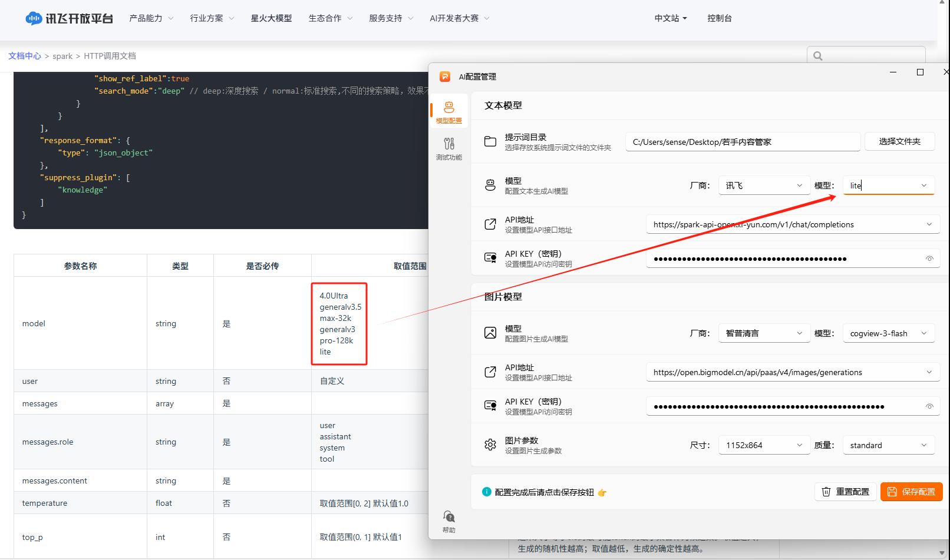Screen dimensions: 950x560
Task: Click the robot icon next to 文本模型 模型 row
Action: coord(490,184)
